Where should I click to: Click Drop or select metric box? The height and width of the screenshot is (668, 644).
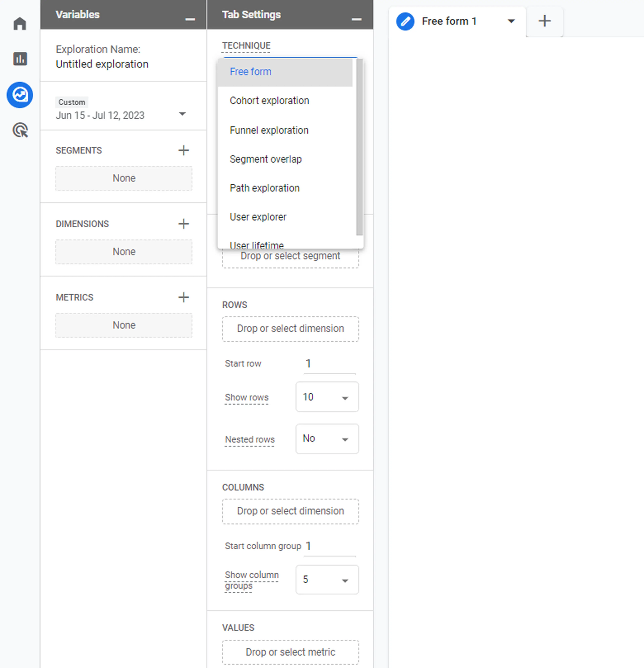point(290,652)
